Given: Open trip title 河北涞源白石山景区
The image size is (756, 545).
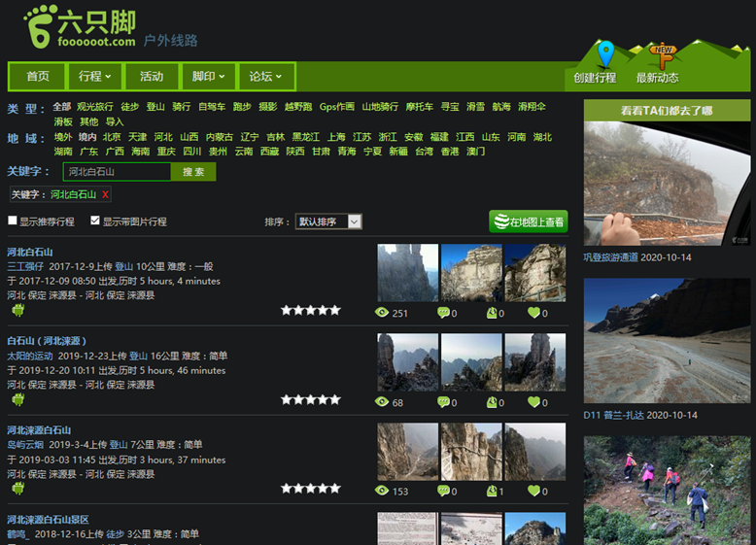Looking at the screenshot, I should [x=48, y=520].
